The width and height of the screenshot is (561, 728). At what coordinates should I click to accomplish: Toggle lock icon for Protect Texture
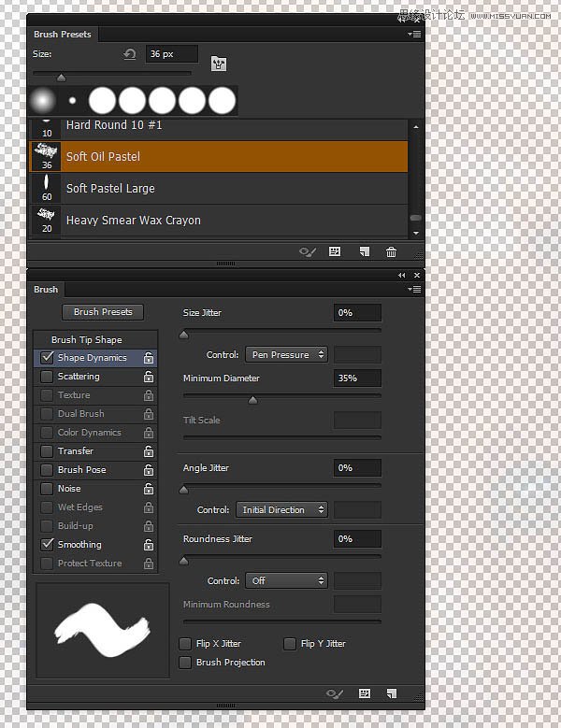tap(148, 564)
